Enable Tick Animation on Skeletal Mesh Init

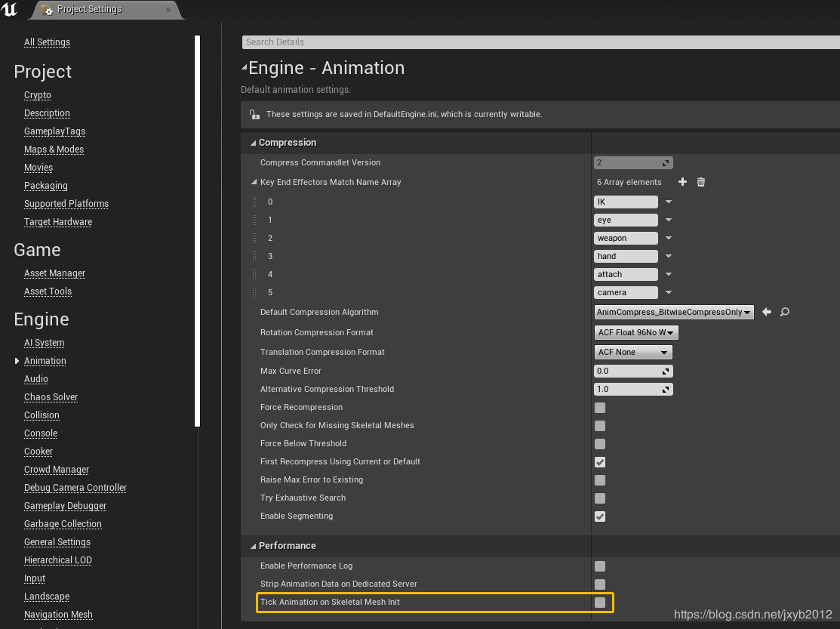click(600, 603)
